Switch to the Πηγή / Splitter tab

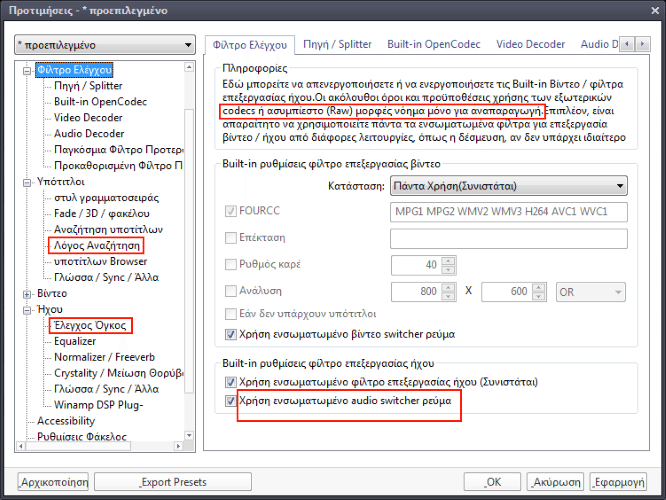337,44
